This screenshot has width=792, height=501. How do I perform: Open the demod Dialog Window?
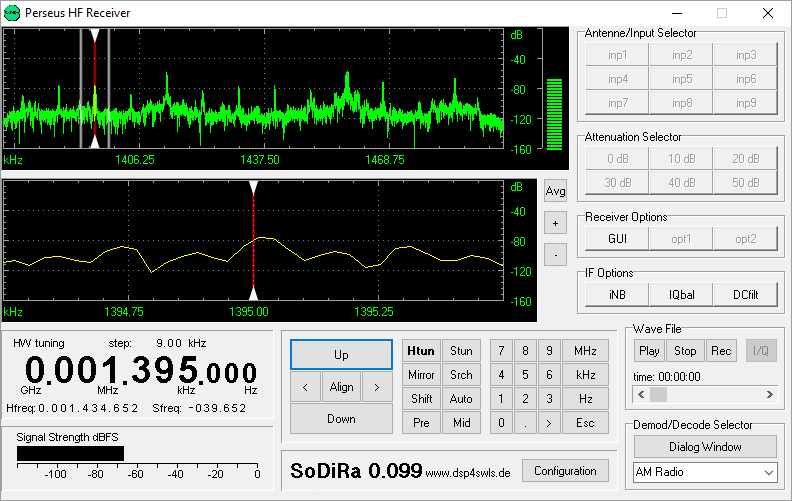[x=705, y=447]
